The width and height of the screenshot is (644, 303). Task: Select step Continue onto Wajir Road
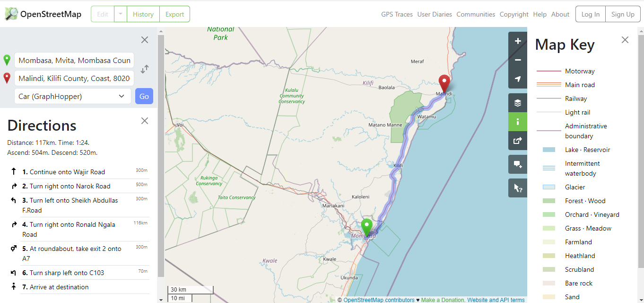(78, 172)
